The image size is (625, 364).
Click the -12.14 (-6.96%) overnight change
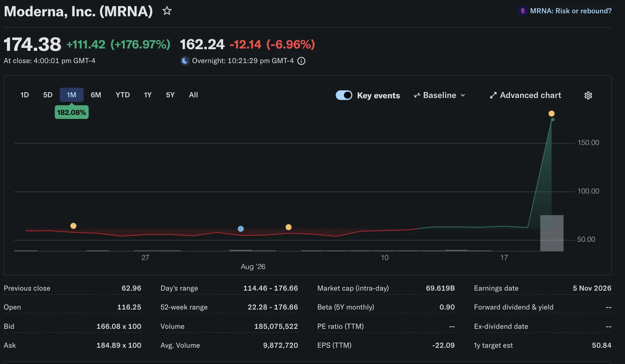click(272, 44)
